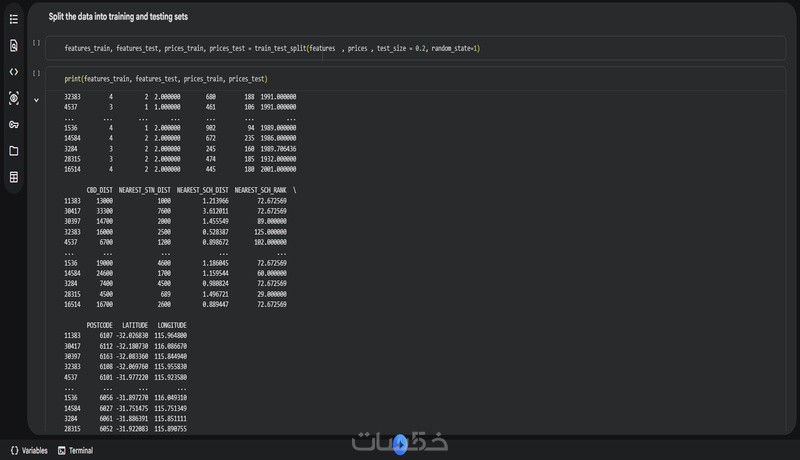Select the POSTCODE column header
Screen dimensions: 800x460
(99, 325)
